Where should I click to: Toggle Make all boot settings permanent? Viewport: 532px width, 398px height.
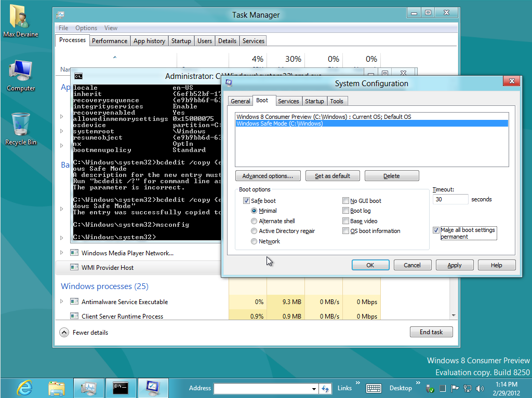click(x=436, y=230)
